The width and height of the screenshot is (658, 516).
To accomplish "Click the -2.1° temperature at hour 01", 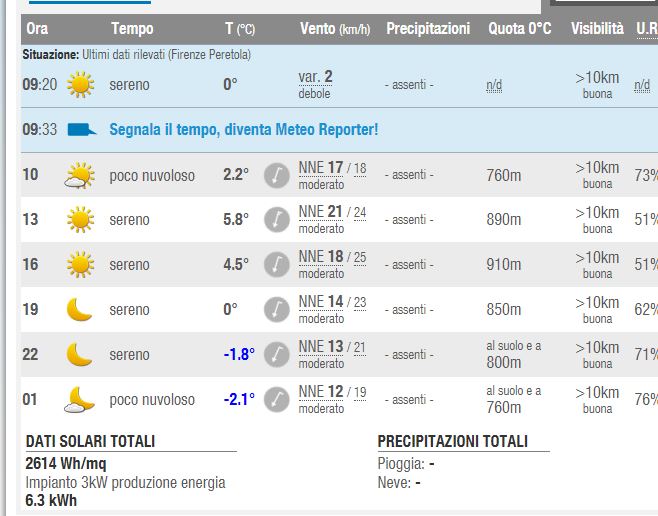I will click(239, 400).
